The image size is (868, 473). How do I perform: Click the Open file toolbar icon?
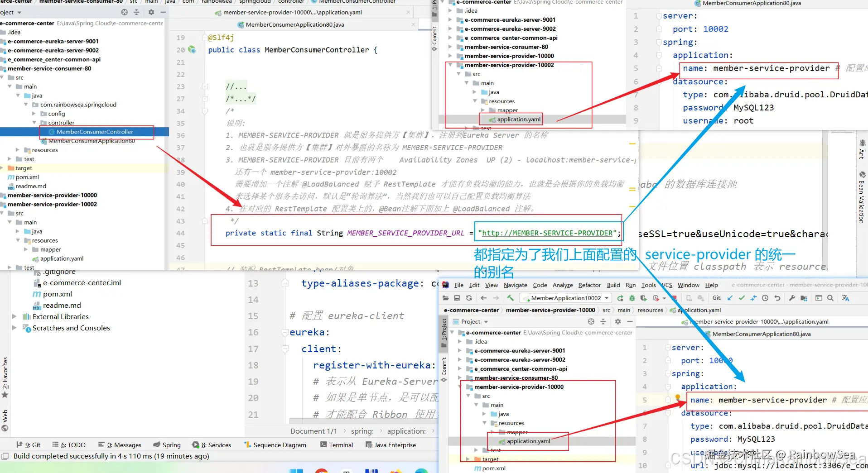[446, 298]
